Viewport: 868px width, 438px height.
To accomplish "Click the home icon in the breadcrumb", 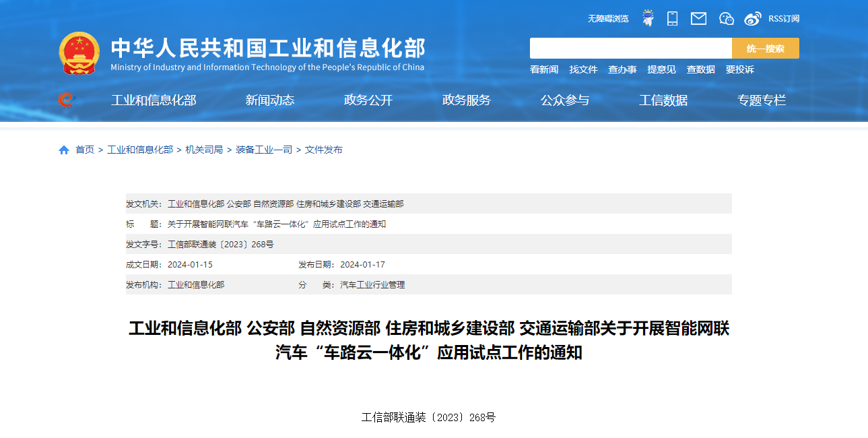I will point(64,150).
